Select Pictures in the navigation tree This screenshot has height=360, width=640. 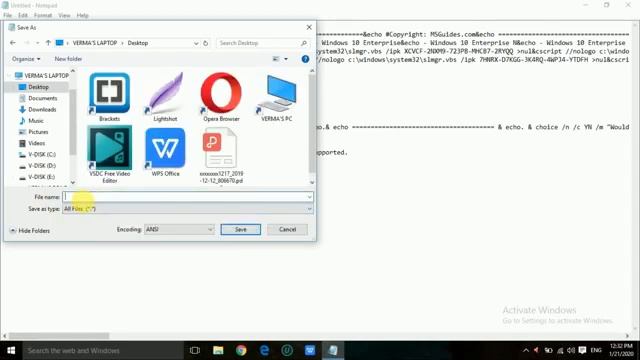pos(33,132)
